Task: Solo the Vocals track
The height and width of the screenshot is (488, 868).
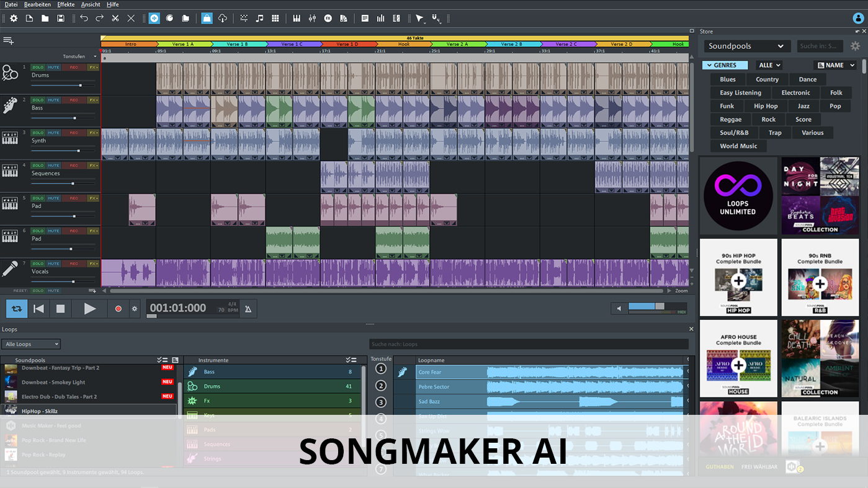Action: tap(38, 264)
